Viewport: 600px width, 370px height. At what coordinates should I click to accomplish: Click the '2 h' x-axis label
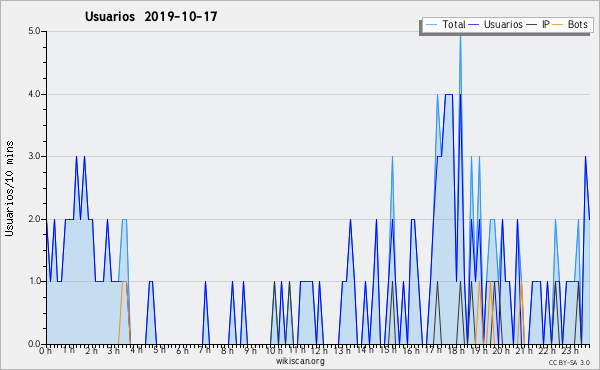pos(91,350)
